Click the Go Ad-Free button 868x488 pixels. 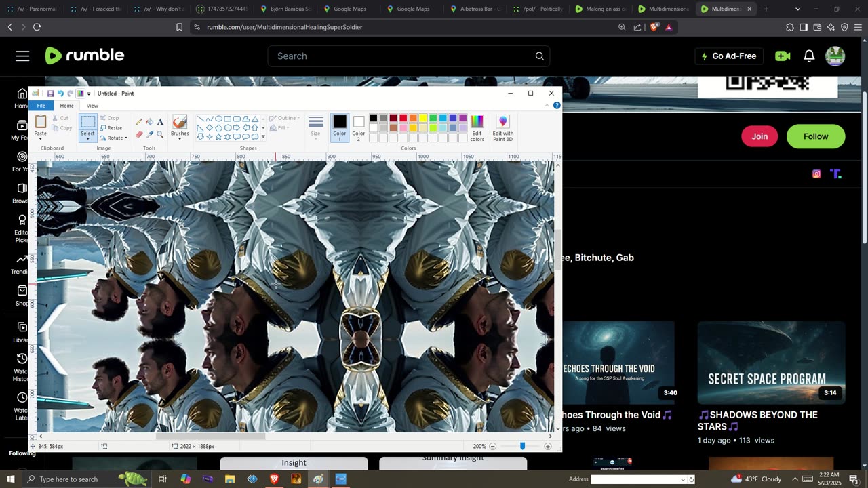point(729,56)
